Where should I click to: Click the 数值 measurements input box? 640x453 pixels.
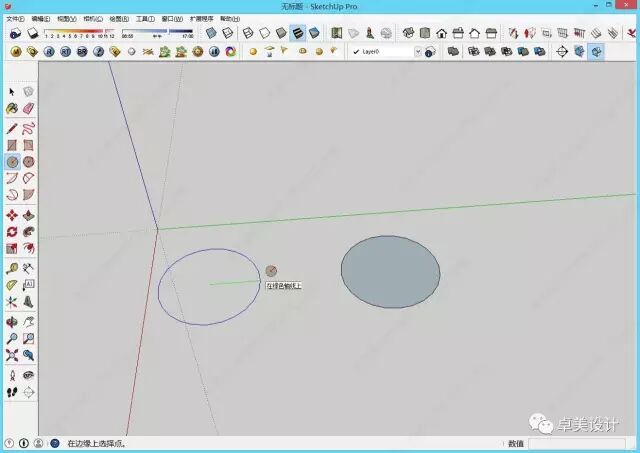pyautogui.click(x=577, y=444)
